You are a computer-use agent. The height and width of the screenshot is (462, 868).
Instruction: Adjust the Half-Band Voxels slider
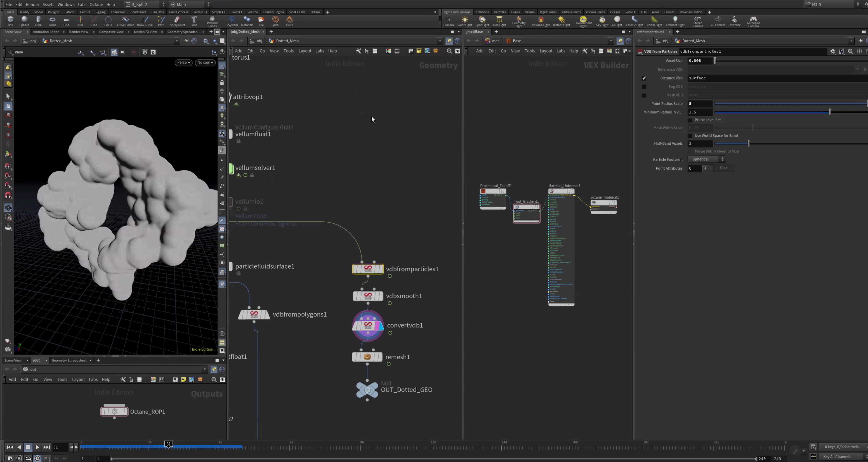(x=748, y=143)
